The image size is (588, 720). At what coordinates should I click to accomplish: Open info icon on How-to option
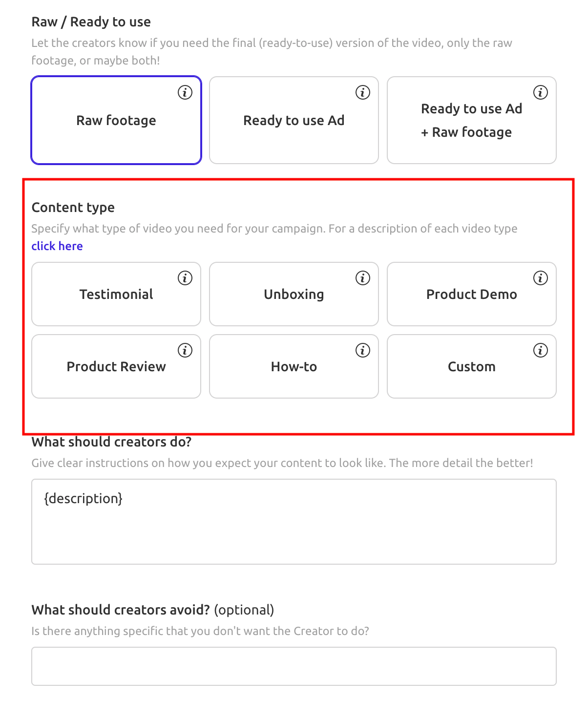pyautogui.click(x=363, y=350)
